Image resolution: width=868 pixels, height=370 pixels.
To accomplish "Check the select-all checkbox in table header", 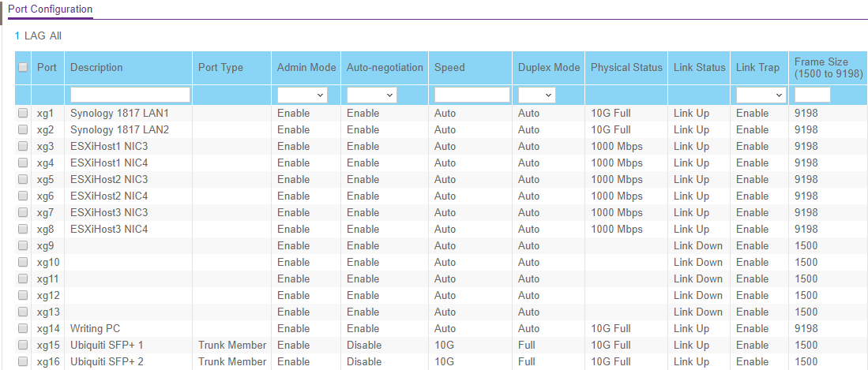I will 23,68.
